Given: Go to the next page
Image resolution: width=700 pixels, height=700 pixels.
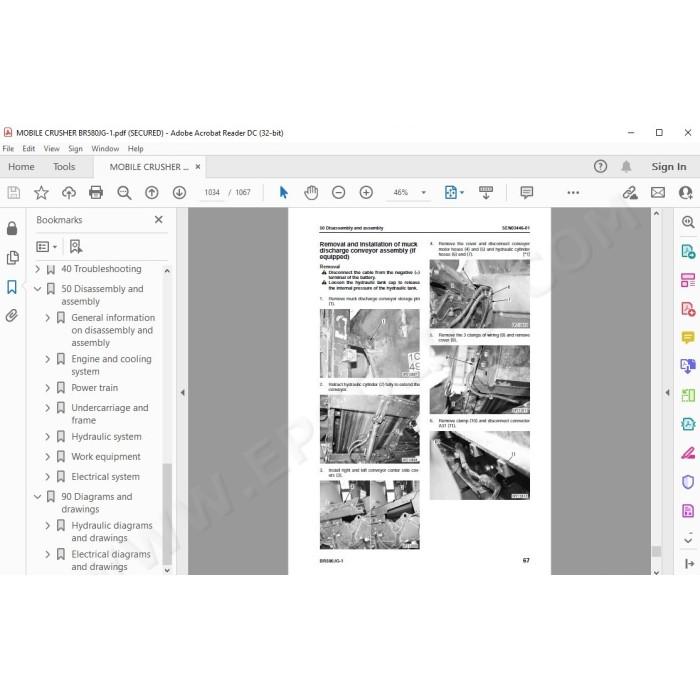Looking at the screenshot, I should tap(179, 192).
